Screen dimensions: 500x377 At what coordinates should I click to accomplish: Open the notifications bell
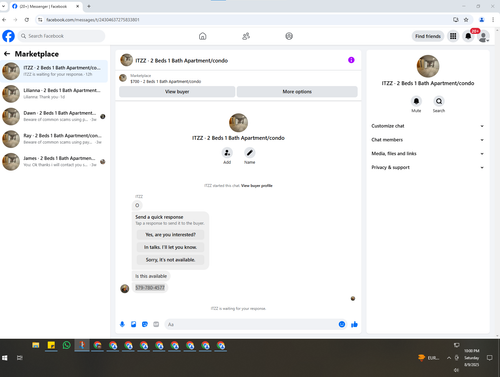468,36
